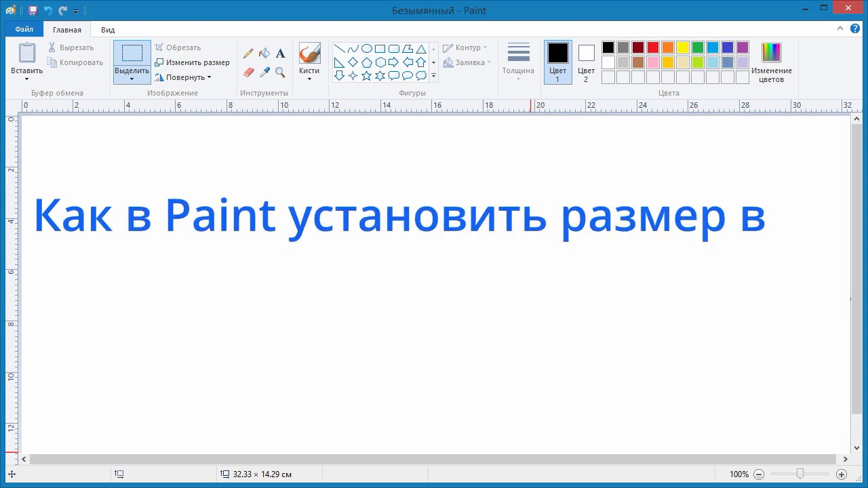Open the Контур outline dropdown
The width and height of the screenshot is (868, 488).
[x=465, y=47]
